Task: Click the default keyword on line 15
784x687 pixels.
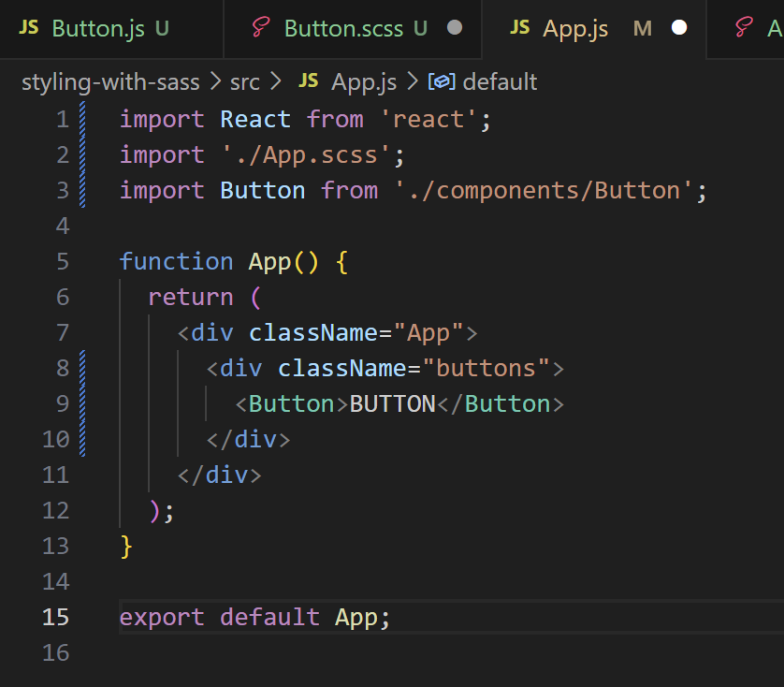Action: [270, 618]
